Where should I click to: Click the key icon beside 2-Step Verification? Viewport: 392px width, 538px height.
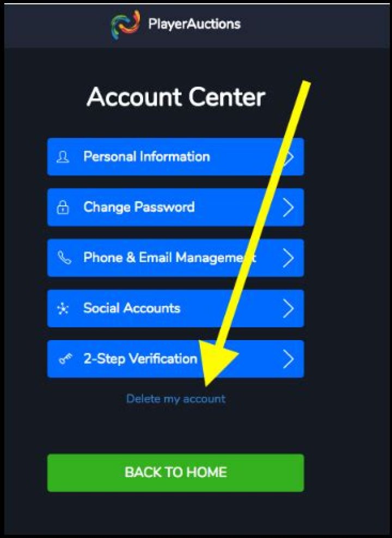pos(65,359)
